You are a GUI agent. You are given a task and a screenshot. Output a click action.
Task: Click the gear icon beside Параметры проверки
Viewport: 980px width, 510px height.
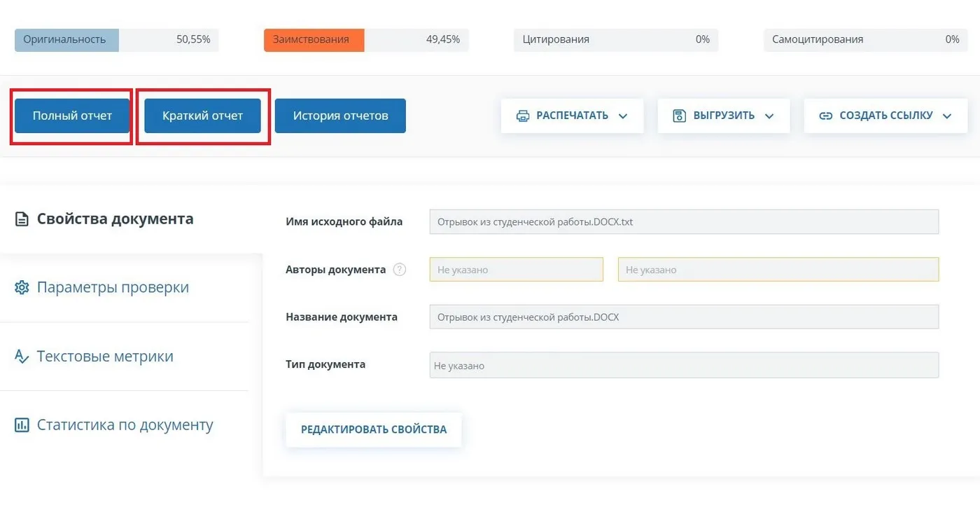click(22, 288)
